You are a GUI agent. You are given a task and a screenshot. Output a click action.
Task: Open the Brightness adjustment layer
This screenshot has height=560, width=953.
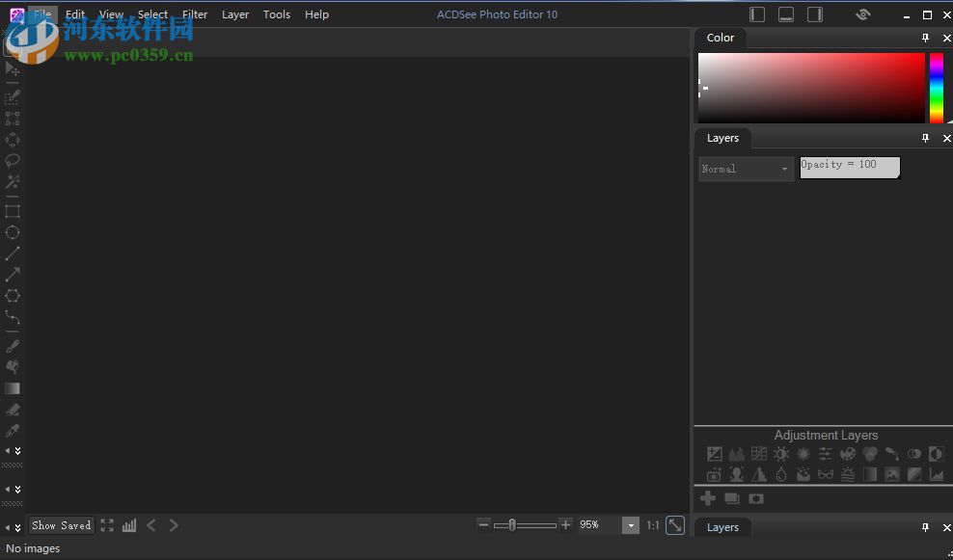point(781,453)
